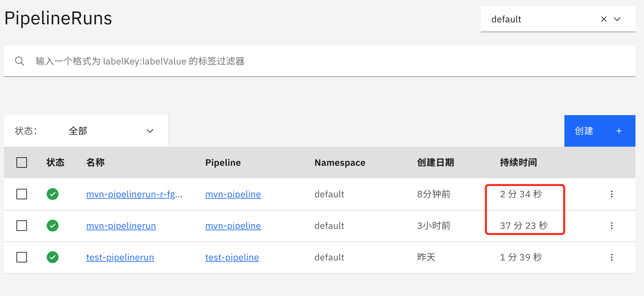Viewport: 644px width, 296px height.
Task: Click success status icon of test-pipelinerun
Action: click(x=53, y=257)
